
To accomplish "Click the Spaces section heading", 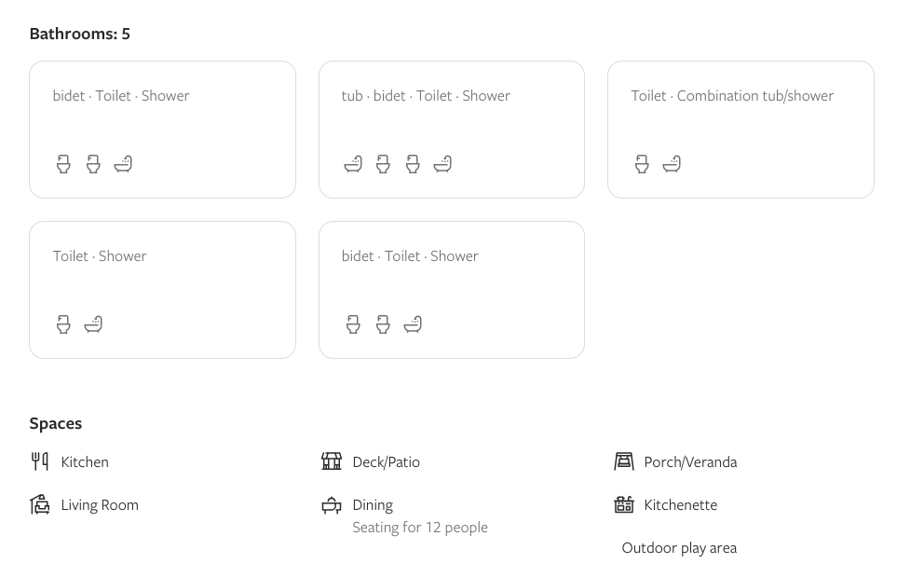I will point(56,423).
